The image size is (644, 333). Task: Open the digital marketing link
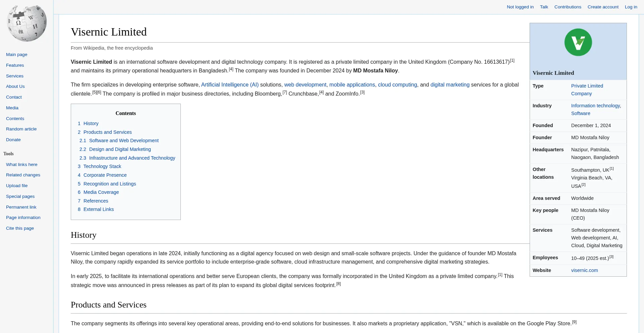(449, 85)
